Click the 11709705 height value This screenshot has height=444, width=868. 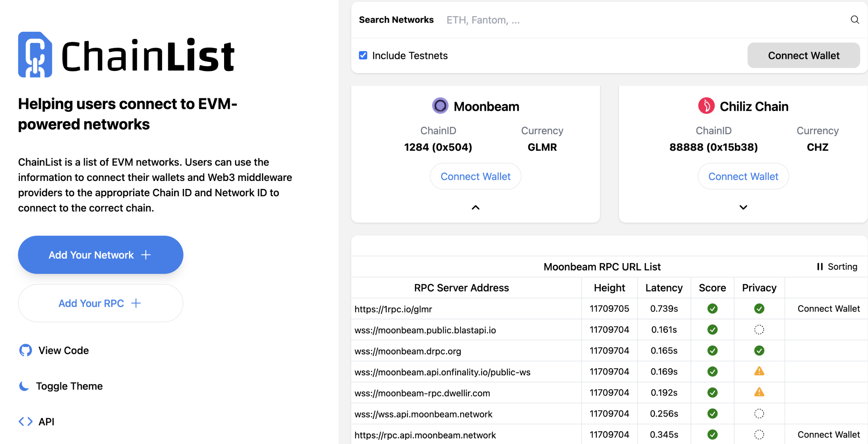point(609,309)
